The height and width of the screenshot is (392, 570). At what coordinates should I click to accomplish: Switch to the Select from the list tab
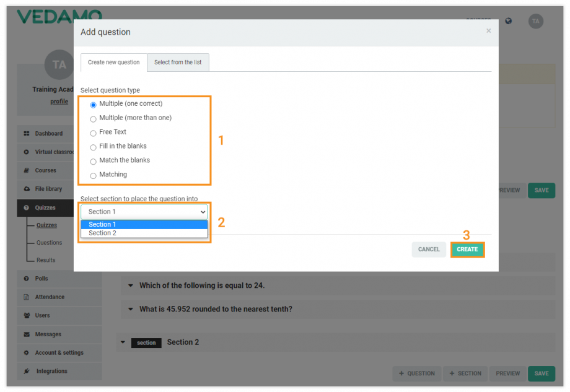tap(178, 62)
